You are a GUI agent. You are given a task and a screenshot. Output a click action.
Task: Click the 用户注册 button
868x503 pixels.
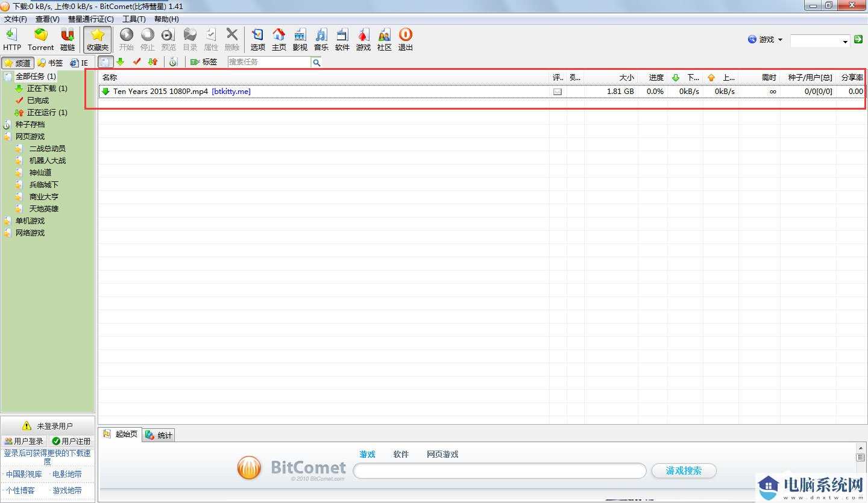[x=71, y=442]
